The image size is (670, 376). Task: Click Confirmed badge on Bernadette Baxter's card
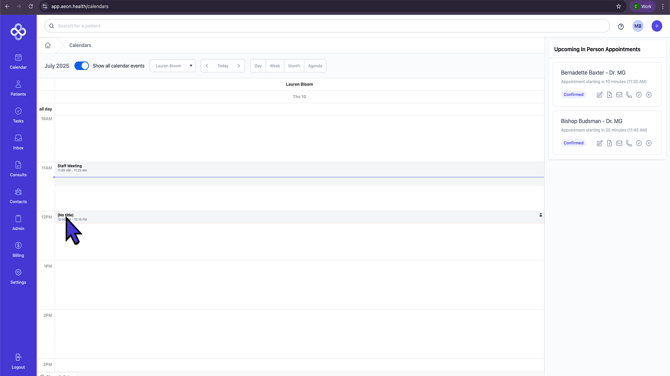click(x=573, y=94)
